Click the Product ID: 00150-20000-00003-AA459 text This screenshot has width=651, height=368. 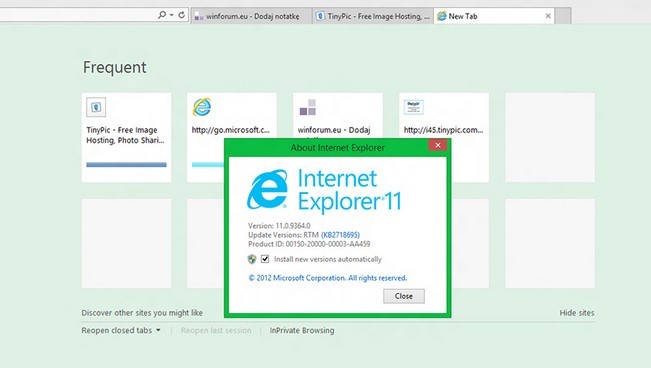[309, 244]
